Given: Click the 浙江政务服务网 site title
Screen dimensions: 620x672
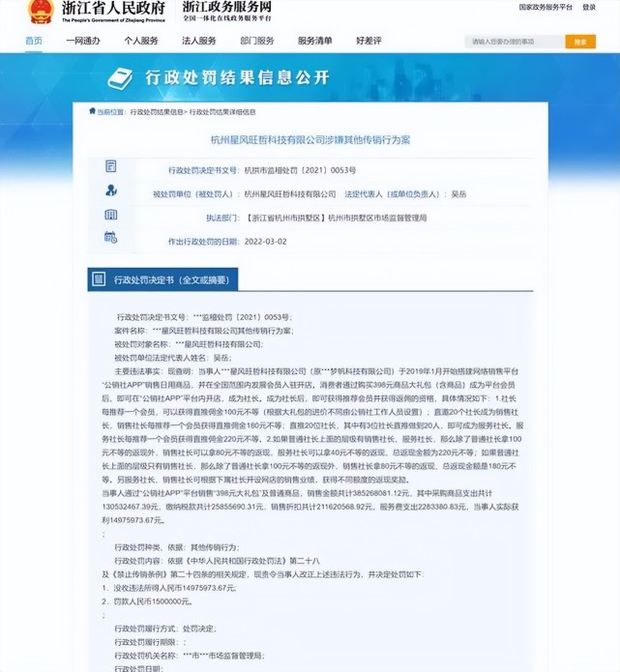Looking at the screenshot, I should pyautogui.click(x=227, y=7).
